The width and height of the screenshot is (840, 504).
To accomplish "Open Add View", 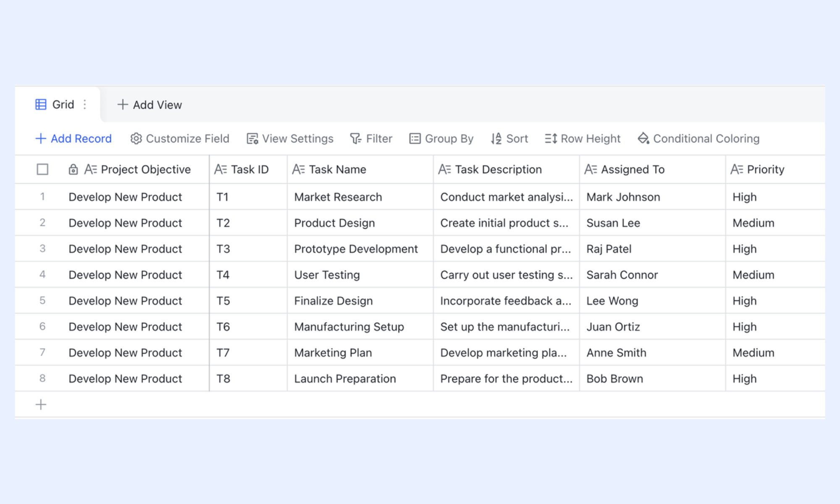I will click(150, 105).
